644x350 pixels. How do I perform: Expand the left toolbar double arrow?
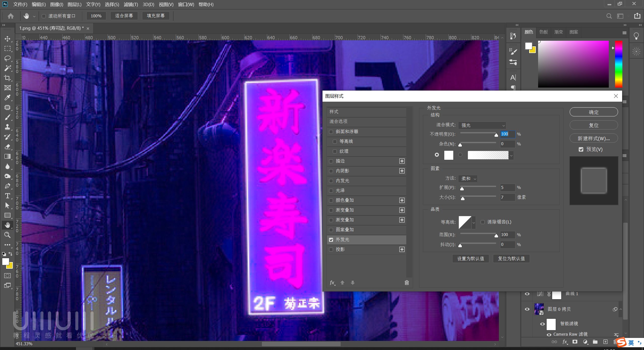(x=4, y=25)
